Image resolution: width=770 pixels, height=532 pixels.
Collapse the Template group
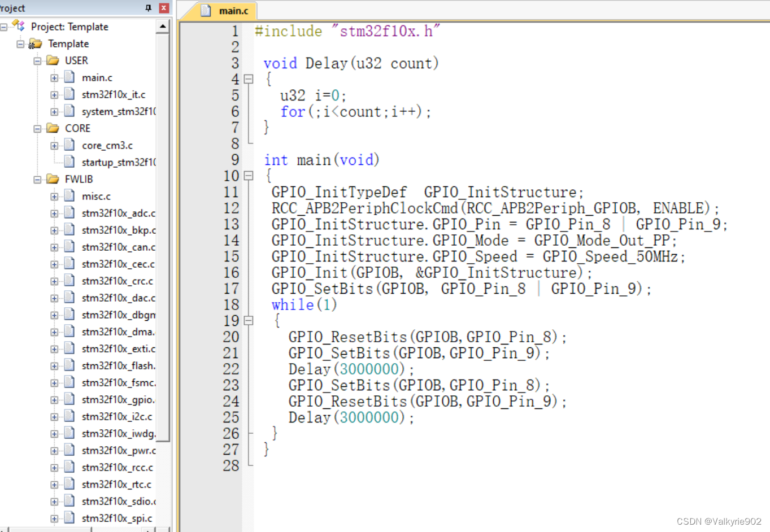coord(20,43)
